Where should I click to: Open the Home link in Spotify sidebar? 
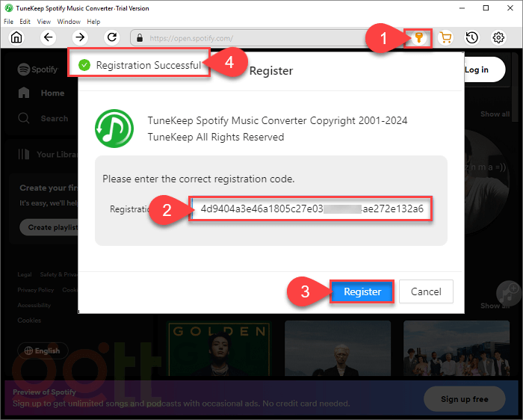pyautogui.click(x=53, y=93)
